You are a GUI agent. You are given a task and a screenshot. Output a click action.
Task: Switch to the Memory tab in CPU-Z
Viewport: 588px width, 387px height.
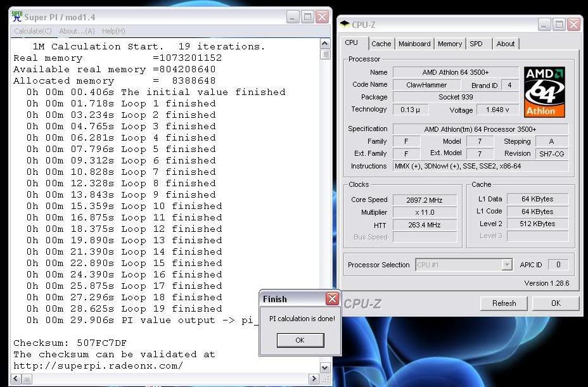coord(450,44)
